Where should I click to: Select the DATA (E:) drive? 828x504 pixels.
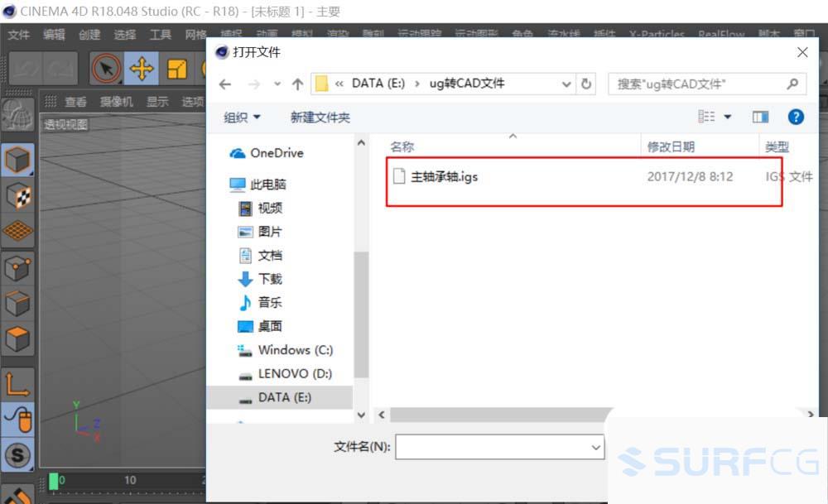click(x=279, y=397)
